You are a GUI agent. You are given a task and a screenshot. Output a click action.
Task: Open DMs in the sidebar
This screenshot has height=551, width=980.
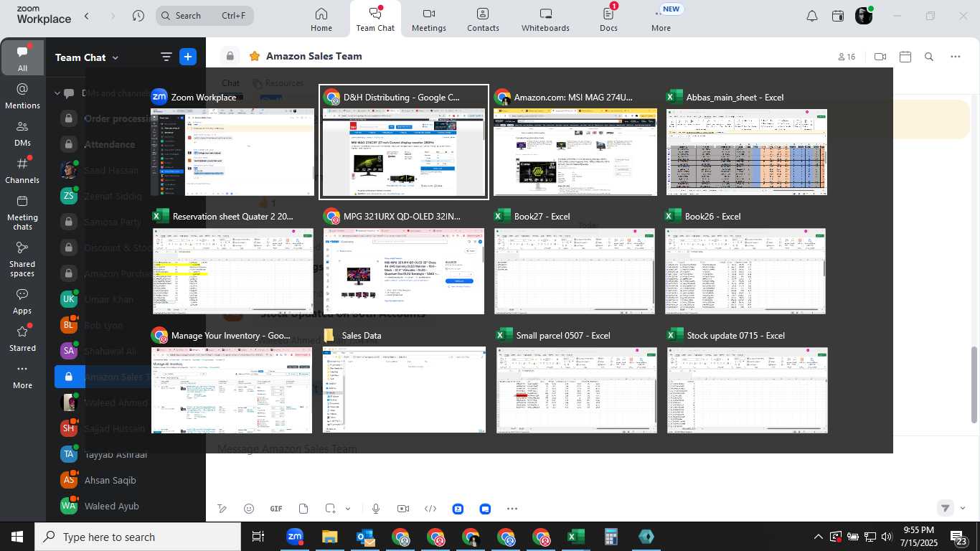pyautogui.click(x=22, y=133)
